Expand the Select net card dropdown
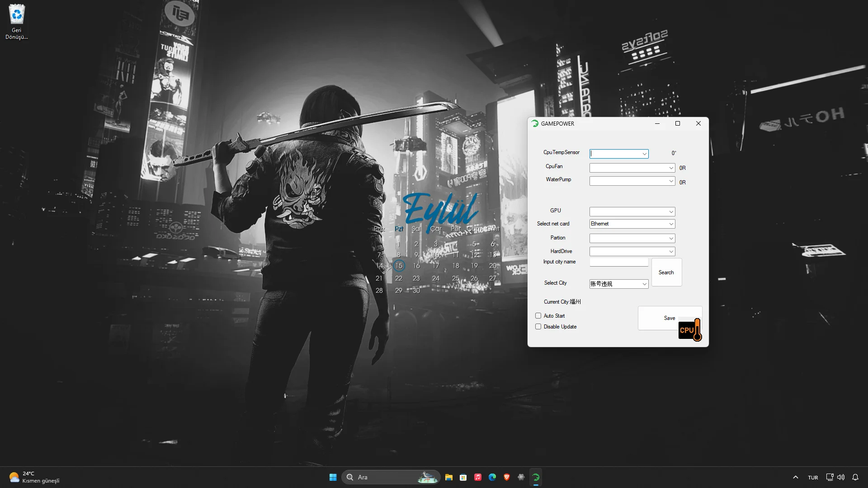The width and height of the screenshot is (868, 488). 671,224
